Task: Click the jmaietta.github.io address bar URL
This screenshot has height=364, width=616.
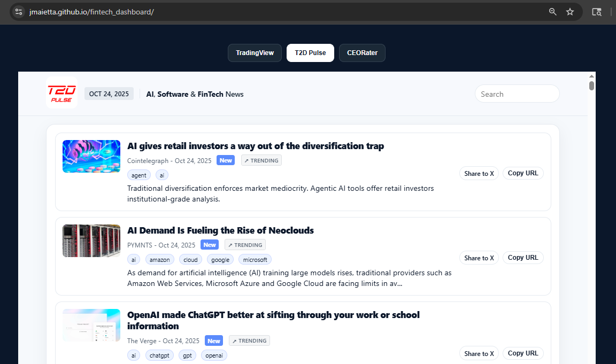Action: point(91,12)
